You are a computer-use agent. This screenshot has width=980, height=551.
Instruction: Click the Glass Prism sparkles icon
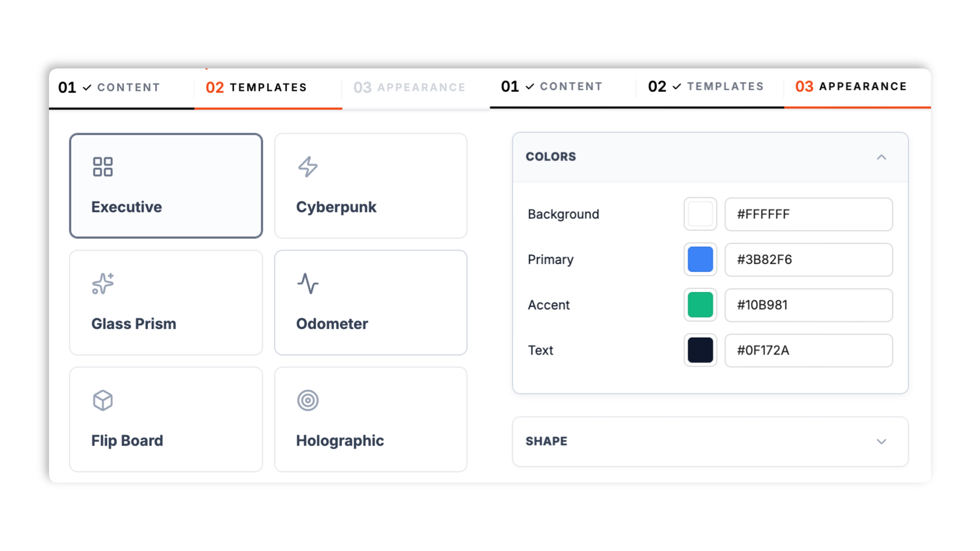point(103,283)
